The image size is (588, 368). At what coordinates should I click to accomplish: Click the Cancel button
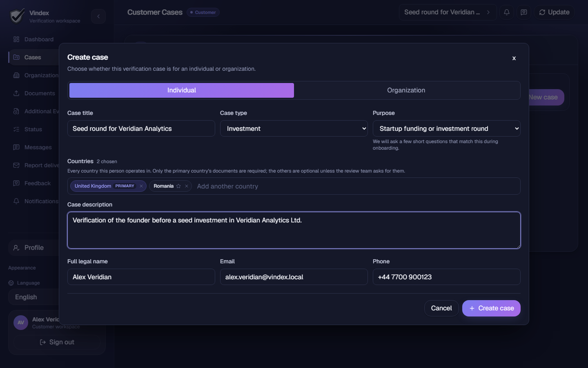441,308
